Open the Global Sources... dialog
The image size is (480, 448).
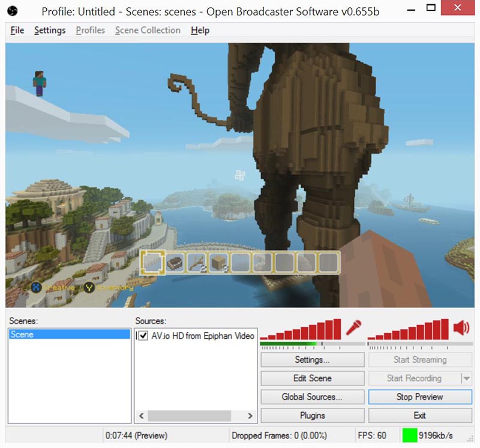(x=313, y=397)
